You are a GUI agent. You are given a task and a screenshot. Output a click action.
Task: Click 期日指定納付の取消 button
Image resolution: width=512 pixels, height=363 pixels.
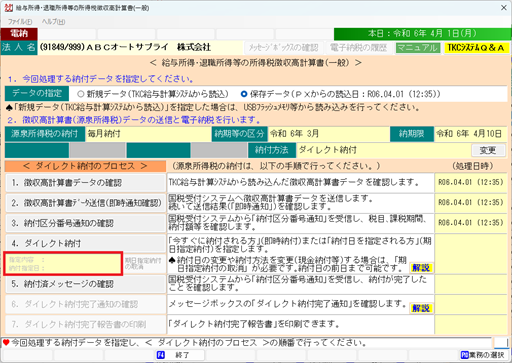(144, 264)
